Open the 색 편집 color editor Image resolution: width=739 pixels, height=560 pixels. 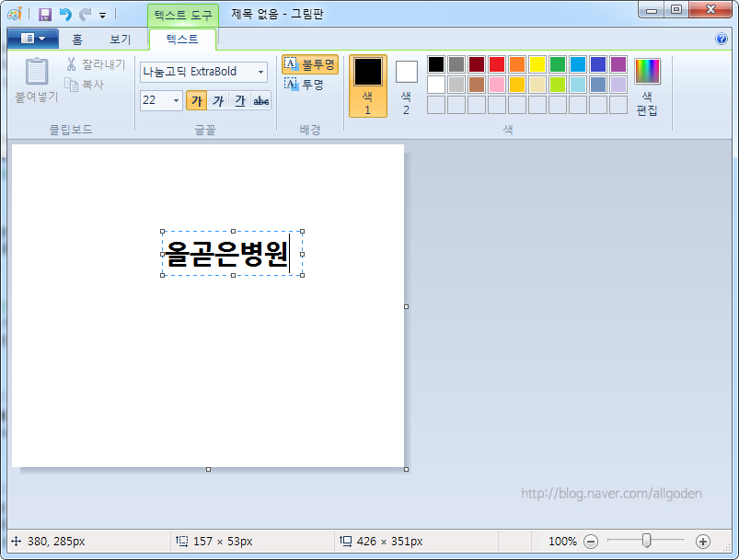point(647,81)
